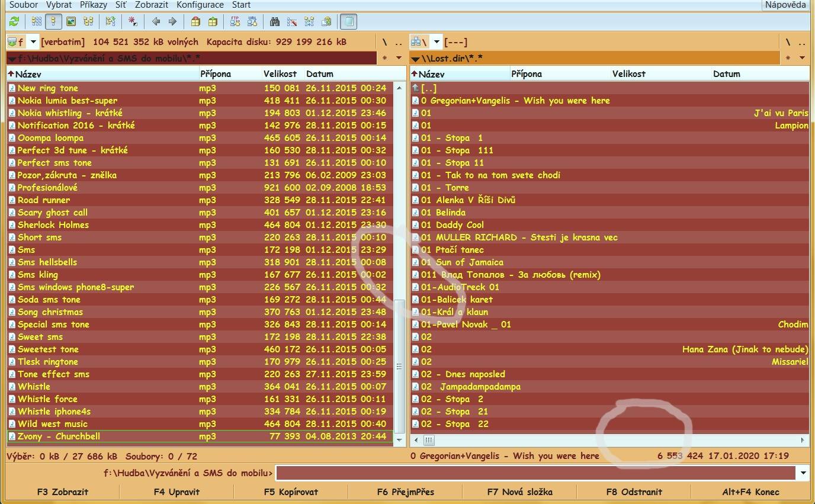Open synchronize directories icon
The height and width of the screenshot is (504, 815).
click(309, 22)
